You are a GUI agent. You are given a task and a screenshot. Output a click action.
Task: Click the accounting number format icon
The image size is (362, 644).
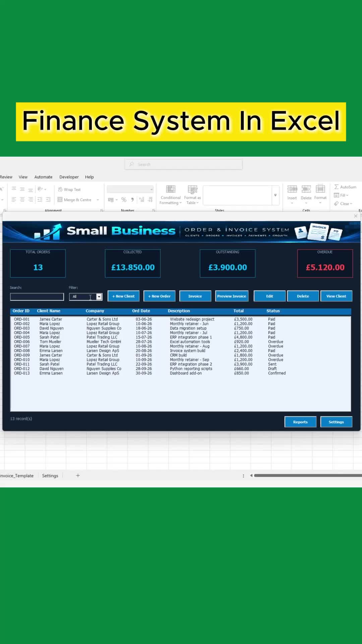pos(111,200)
